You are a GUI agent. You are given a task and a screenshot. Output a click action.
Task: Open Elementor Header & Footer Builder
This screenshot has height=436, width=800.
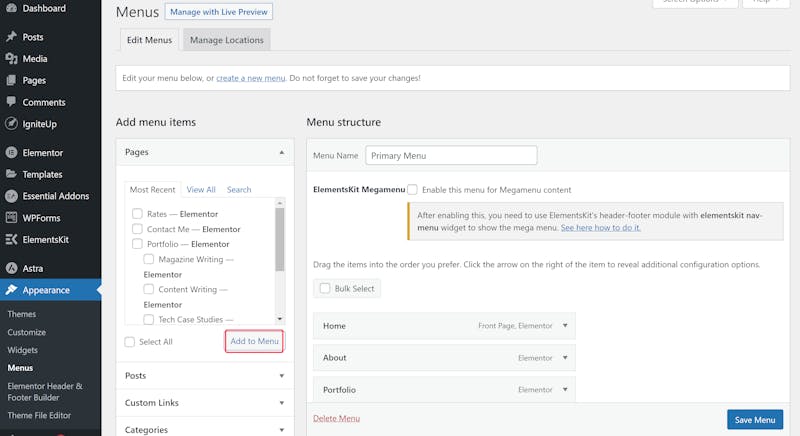pos(45,392)
